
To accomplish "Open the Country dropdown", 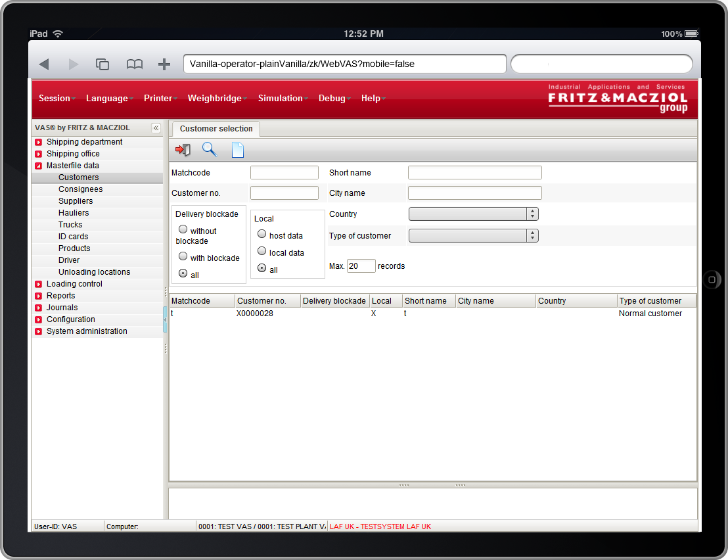I will coord(473,214).
